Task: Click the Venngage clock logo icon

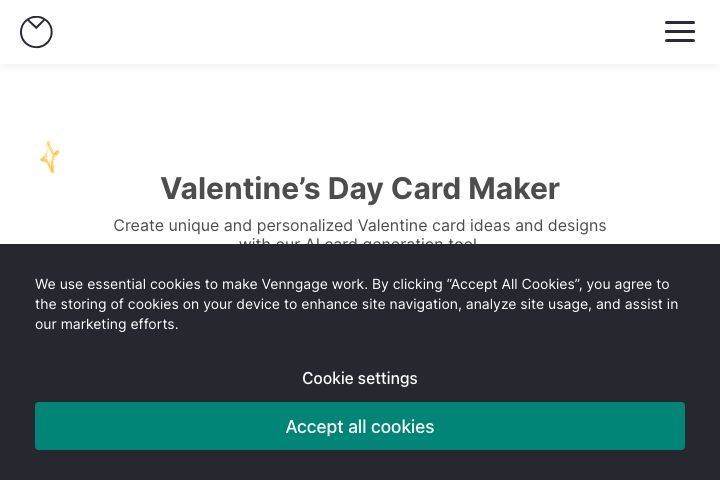Action: (36, 32)
